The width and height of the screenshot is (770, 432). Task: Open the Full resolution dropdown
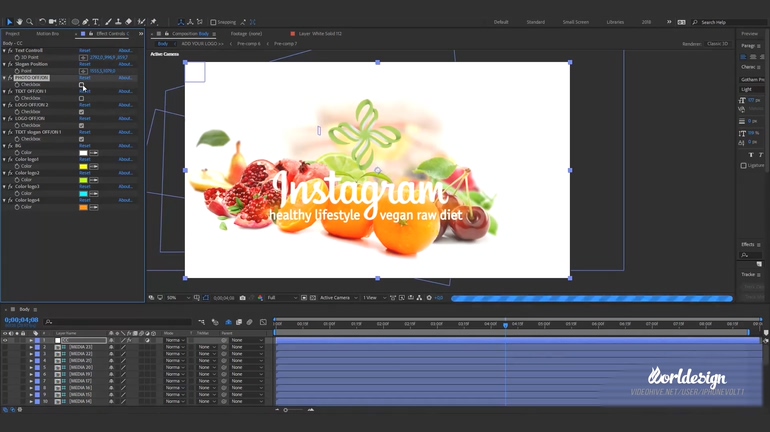[x=282, y=298]
